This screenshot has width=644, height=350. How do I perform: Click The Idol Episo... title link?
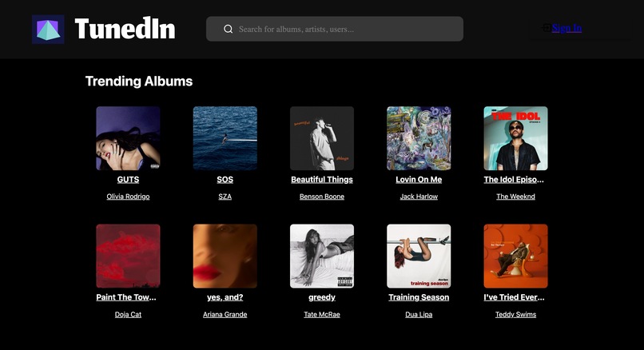point(514,180)
